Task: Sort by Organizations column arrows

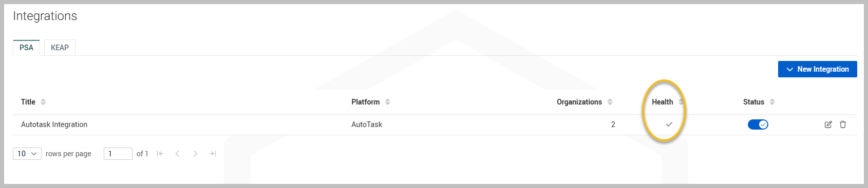Action: tap(610, 102)
